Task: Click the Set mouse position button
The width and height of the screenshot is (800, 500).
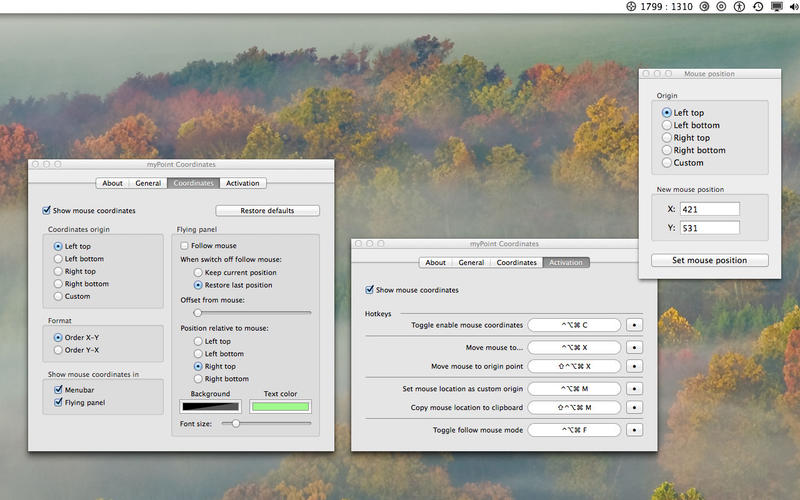Action: [710, 260]
